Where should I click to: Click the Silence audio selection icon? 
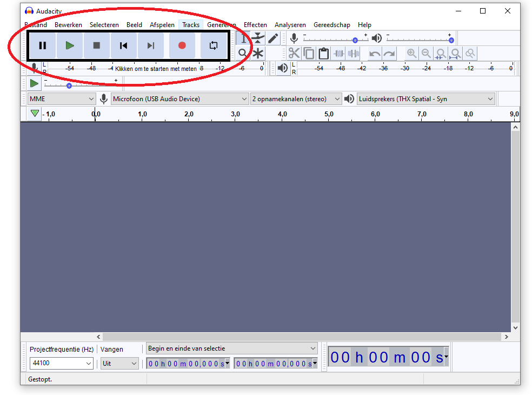point(354,53)
